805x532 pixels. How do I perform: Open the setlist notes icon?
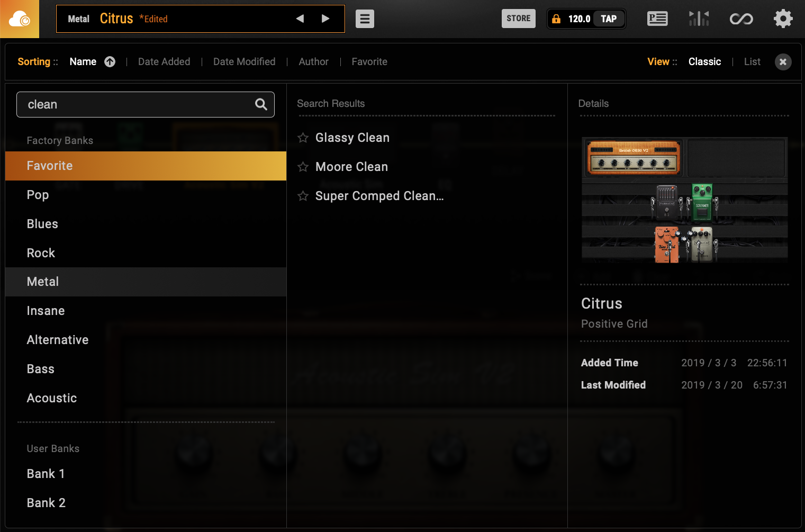[x=657, y=19]
